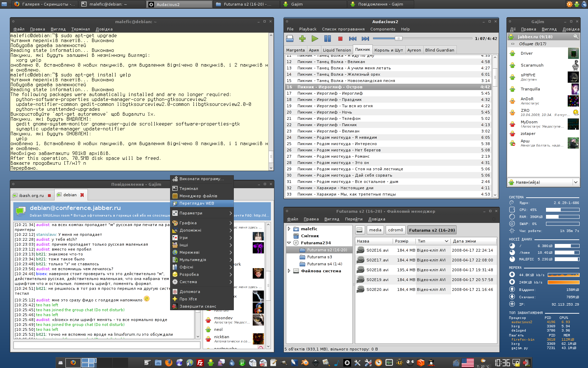
Task: Expand the Файлова система tree node
Action: coord(289,271)
